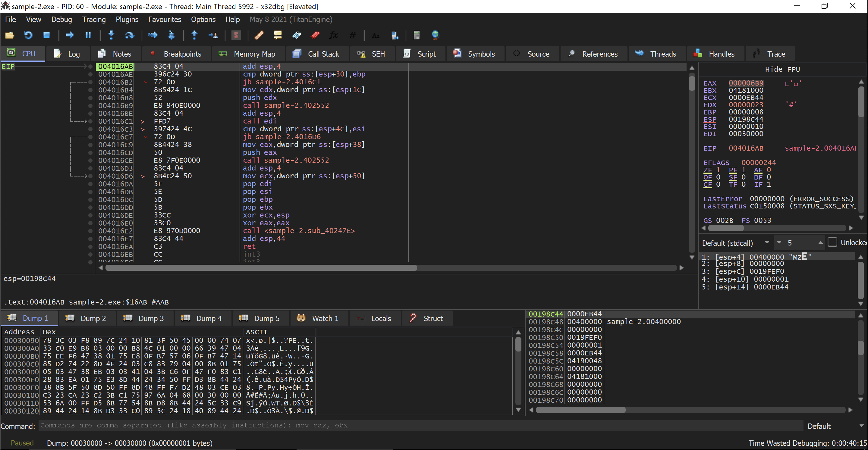Select the EAX register value 000006B9
The width and height of the screenshot is (868, 450).
click(746, 83)
